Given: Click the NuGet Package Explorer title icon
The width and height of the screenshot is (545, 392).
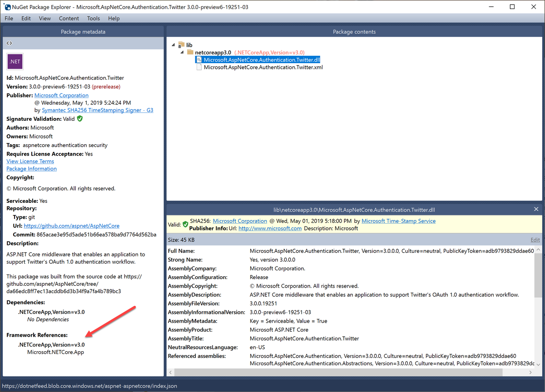Looking at the screenshot, I should point(7,7).
